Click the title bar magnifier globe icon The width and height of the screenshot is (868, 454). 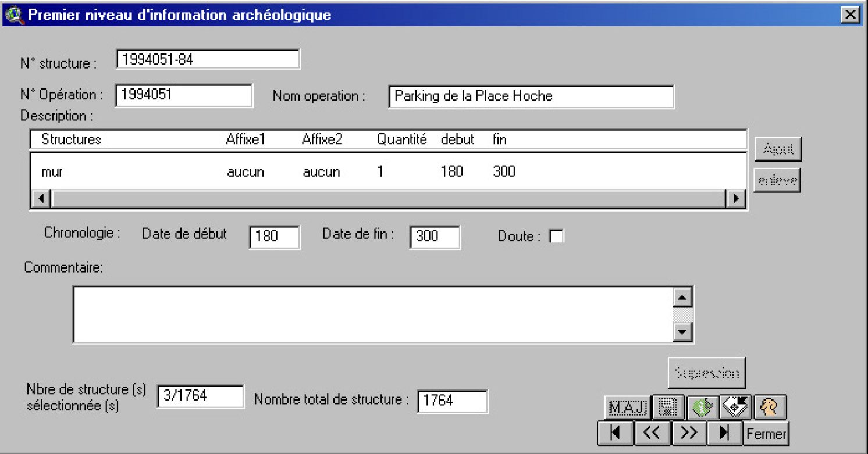[14, 15]
